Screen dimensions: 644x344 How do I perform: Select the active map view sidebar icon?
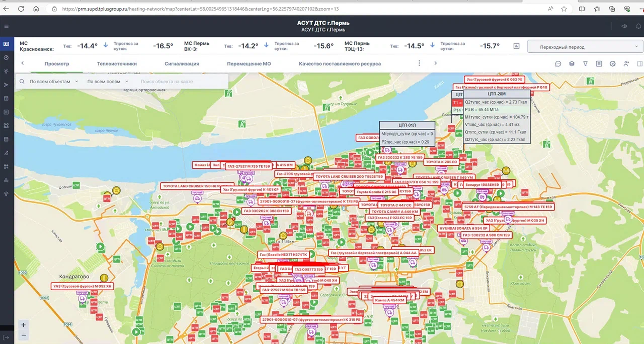(x=7, y=44)
